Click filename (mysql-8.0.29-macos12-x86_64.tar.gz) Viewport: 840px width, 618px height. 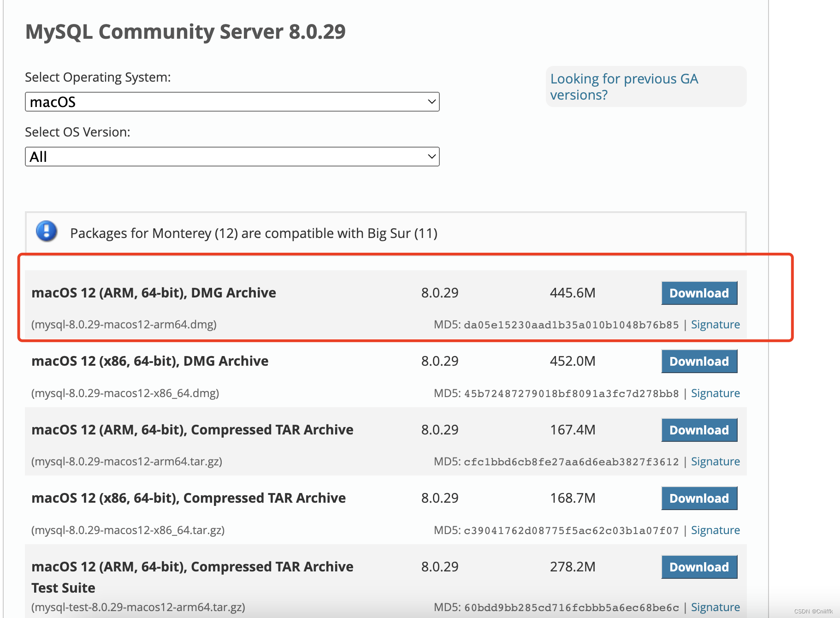[128, 530]
